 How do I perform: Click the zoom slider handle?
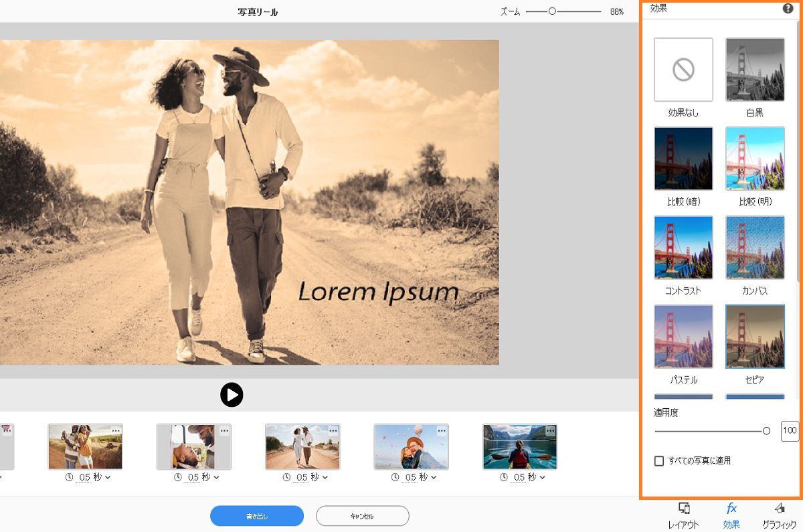tap(552, 11)
